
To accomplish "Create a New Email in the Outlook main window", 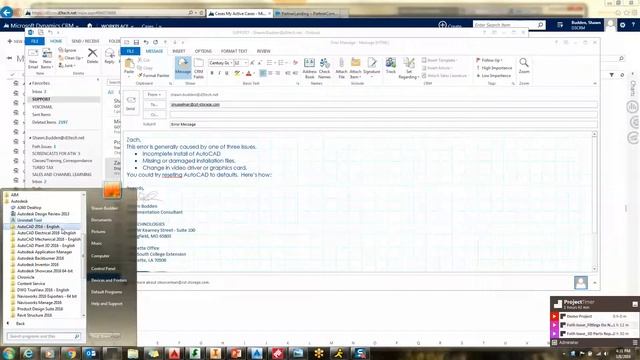I will [x=33, y=59].
